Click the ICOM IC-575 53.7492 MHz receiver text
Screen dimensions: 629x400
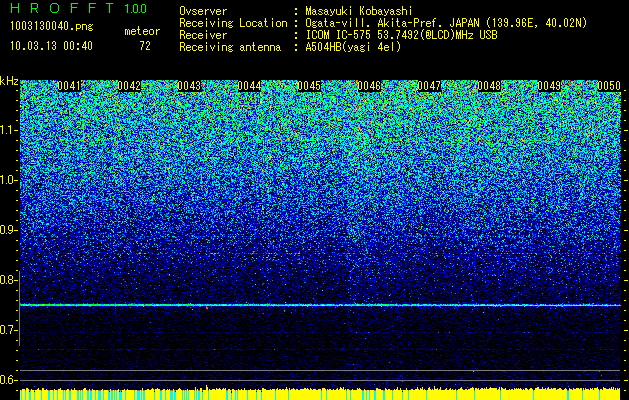[x=402, y=35]
